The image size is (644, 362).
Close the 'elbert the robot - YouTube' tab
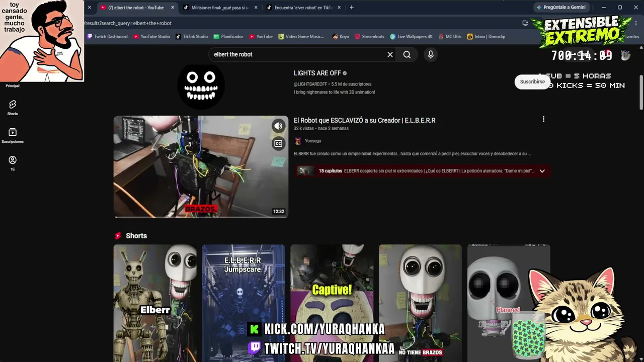coord(173,8)
